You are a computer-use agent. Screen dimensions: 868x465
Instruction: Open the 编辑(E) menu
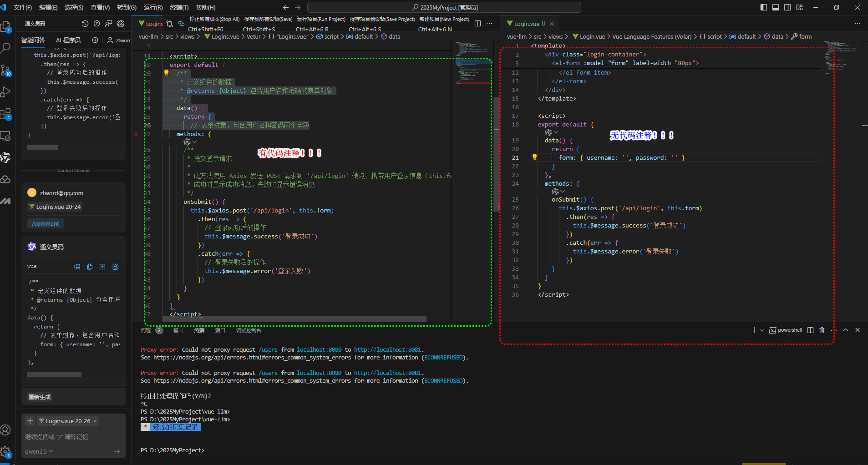click(48, 7)
